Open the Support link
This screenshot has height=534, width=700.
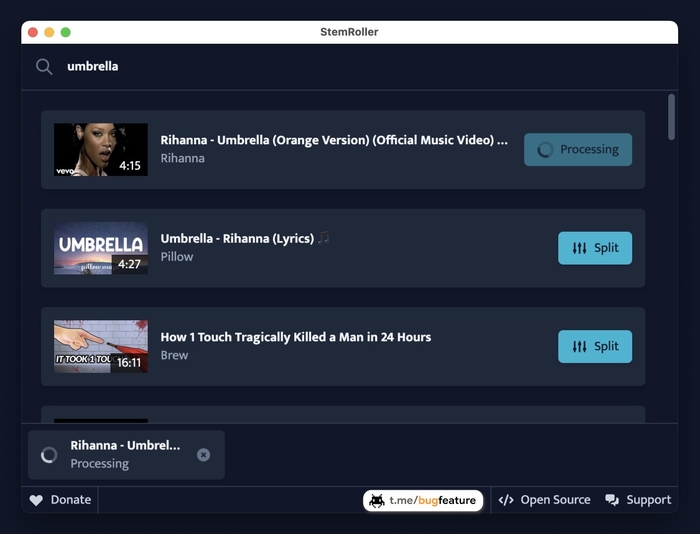pos(638,500)
